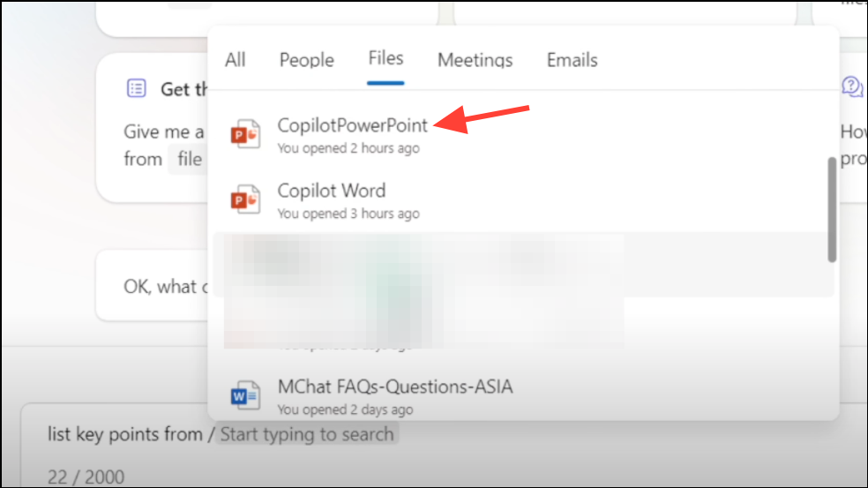Select the Copilot Word file entry

point(521,200)
